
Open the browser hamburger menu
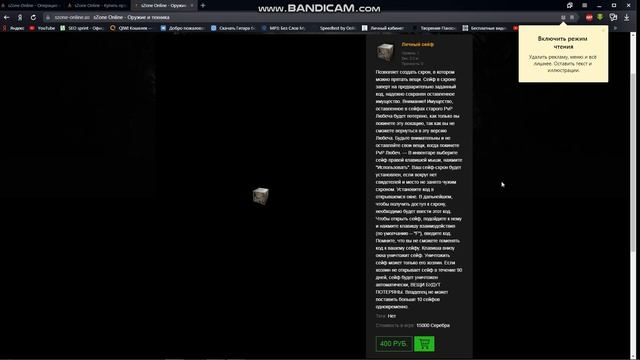584,5
